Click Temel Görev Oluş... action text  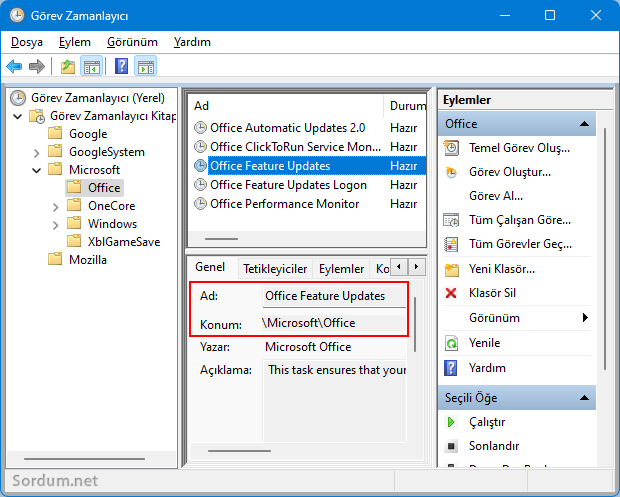(519, 148)
